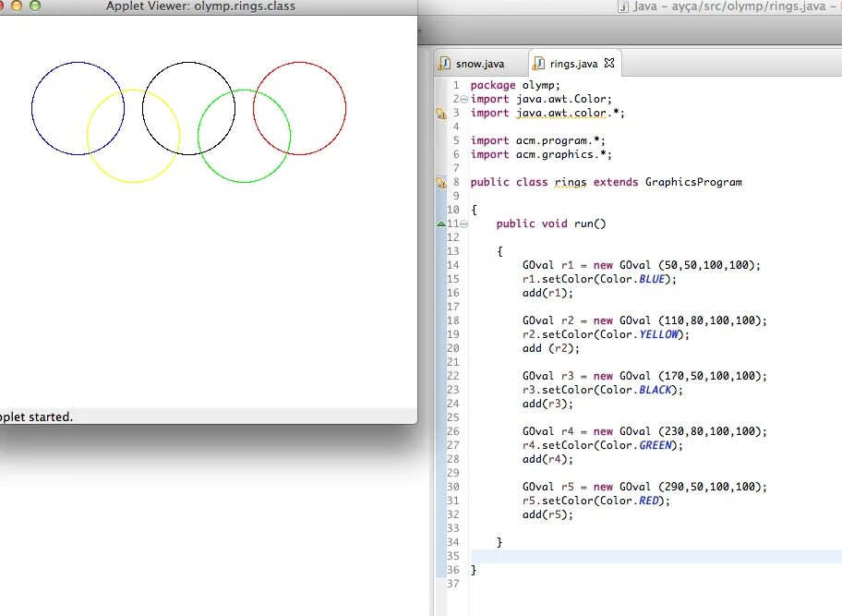842x616 pixels.
Task: Click 'add(r5);' on line 32
Action: [x=547, y=514]
